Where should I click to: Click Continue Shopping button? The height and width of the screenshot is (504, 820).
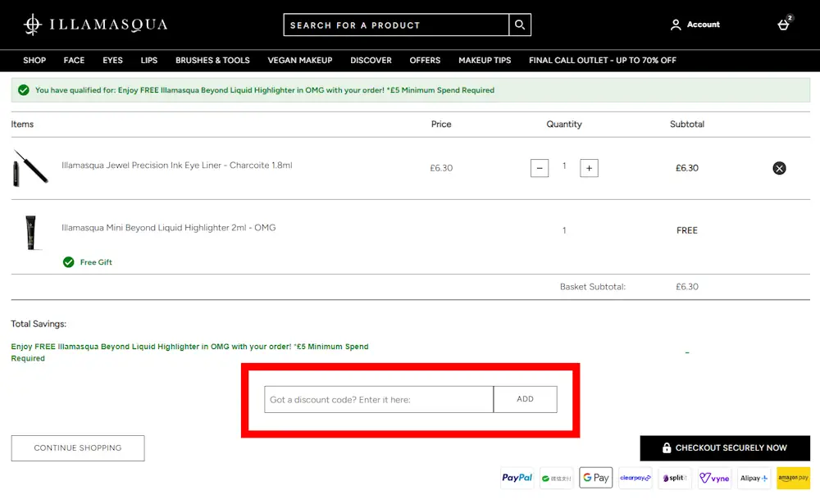(78, 448)
